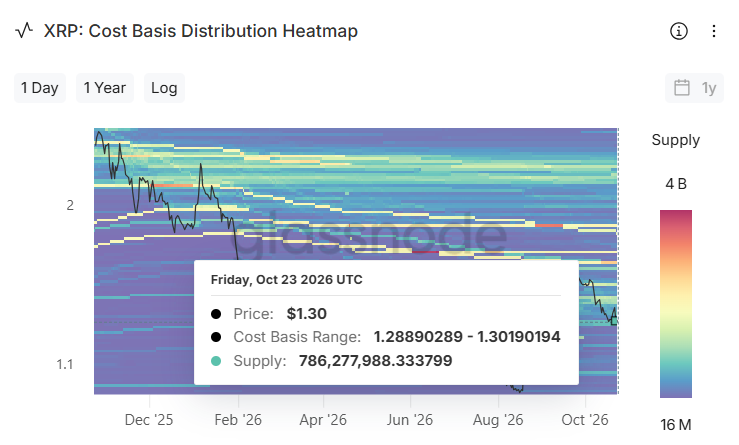Click the calendar icon in the date picker
This screenshot has height=445, width=739.
682,88
